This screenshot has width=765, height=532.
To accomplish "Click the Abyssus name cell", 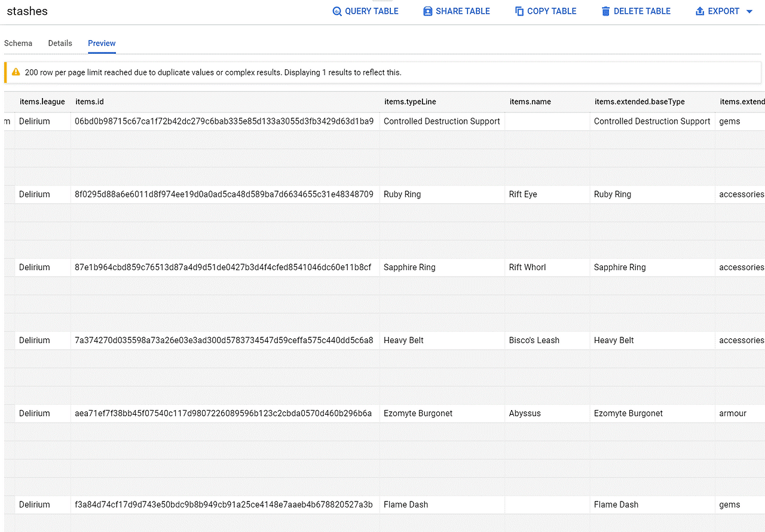I will tap(547, 413).
